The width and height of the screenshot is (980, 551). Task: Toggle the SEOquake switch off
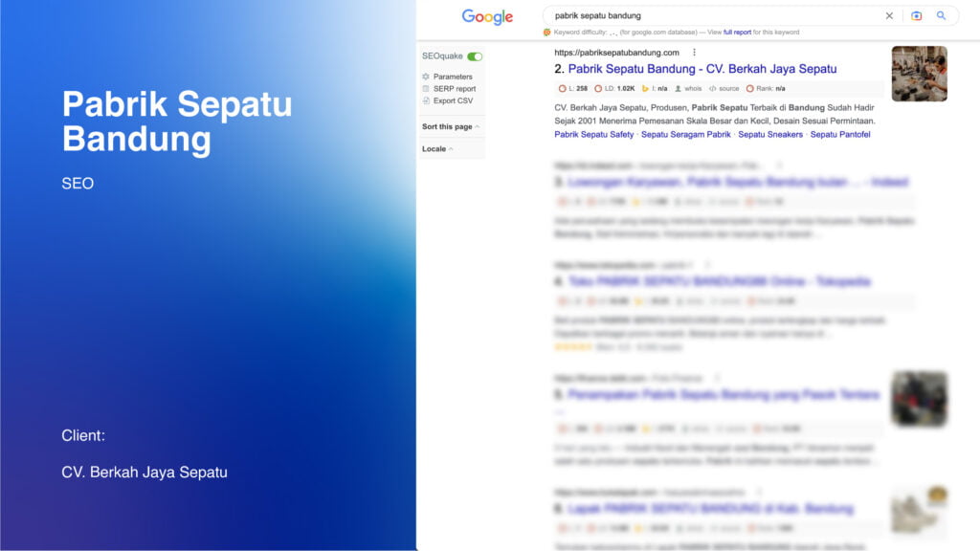click(x=475, y=56)
